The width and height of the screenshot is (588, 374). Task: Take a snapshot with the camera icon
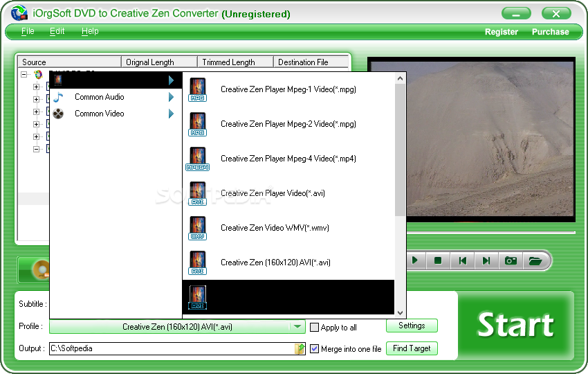coord(511,260)
